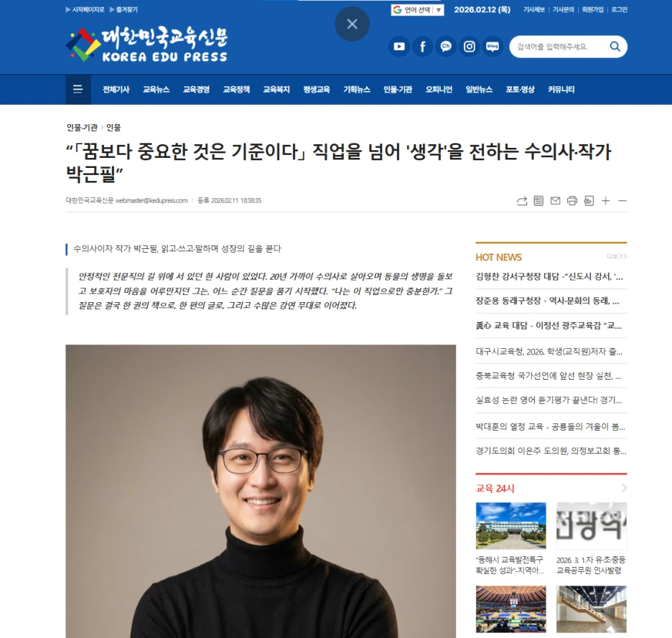
Task: Select the 교육뉴스 menu item
Action: pos(156,90)
